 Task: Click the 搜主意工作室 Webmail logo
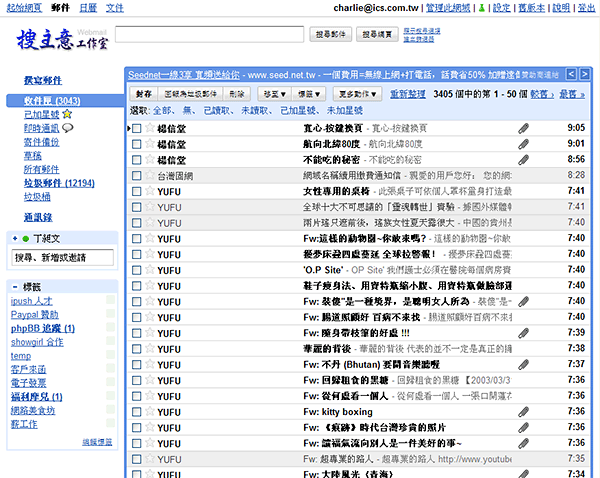point(62,39)
